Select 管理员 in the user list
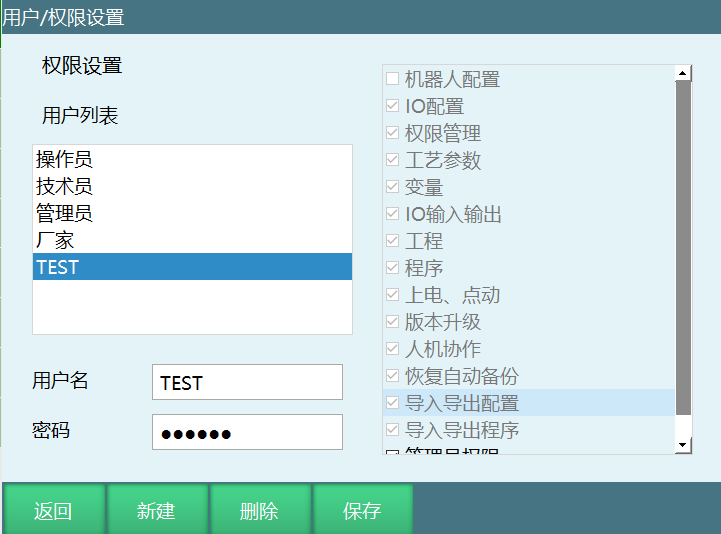The height and width of the screenshot is (534, 721). tap(64, 213)
